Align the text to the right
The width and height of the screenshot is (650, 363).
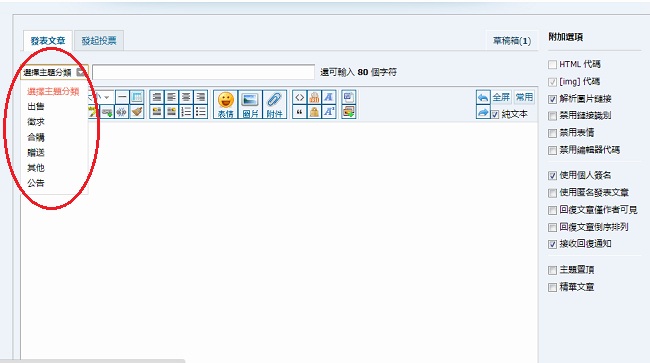[201, 97]
